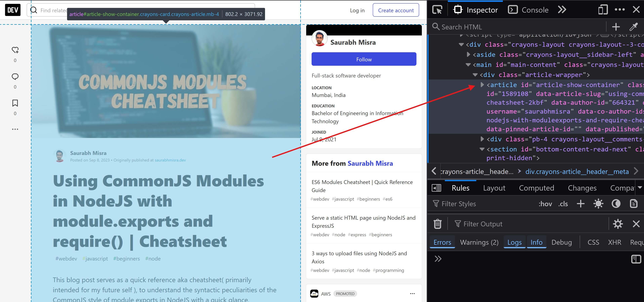This screenshot has width=644, height=302.
Task: Open AWS promoted post options menu
Action: 412,293
